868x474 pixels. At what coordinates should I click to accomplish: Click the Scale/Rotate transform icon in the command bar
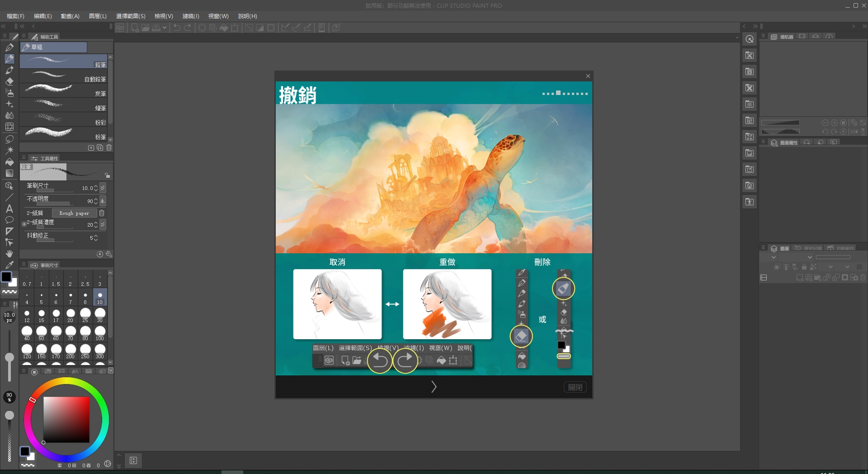point(235,28)
